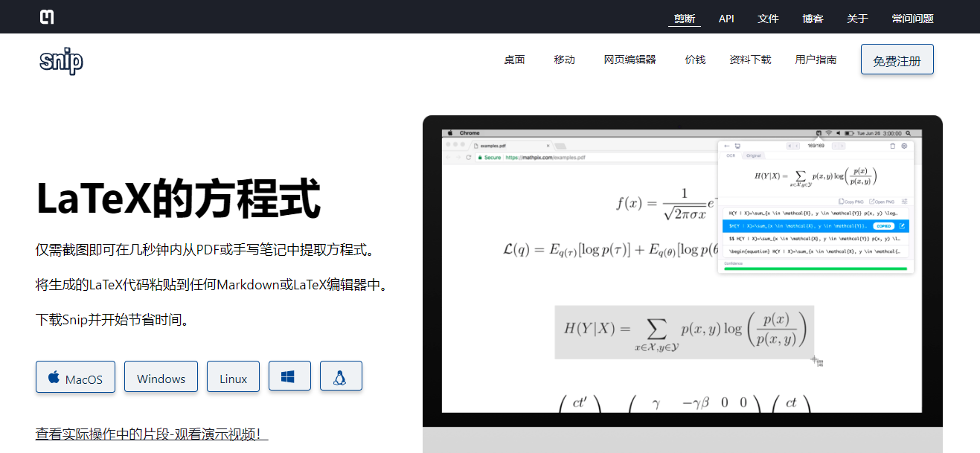Click the Linux text download button
The height and width of the screenshot is (453, 980).
(233, 377)
